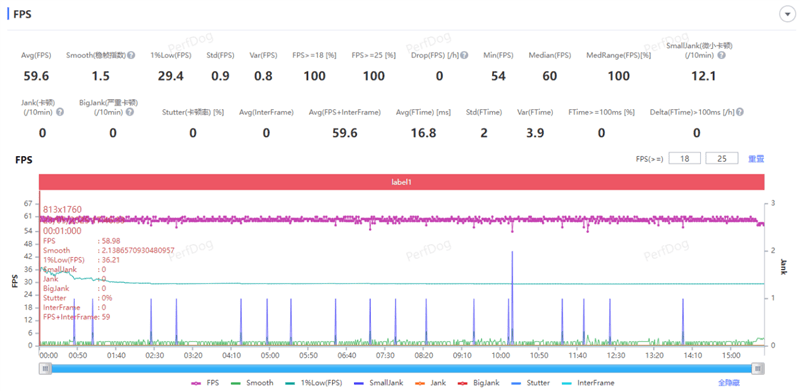Click the Std(FPS) value 0.9

pyautogui.click(x=220, y=77)
